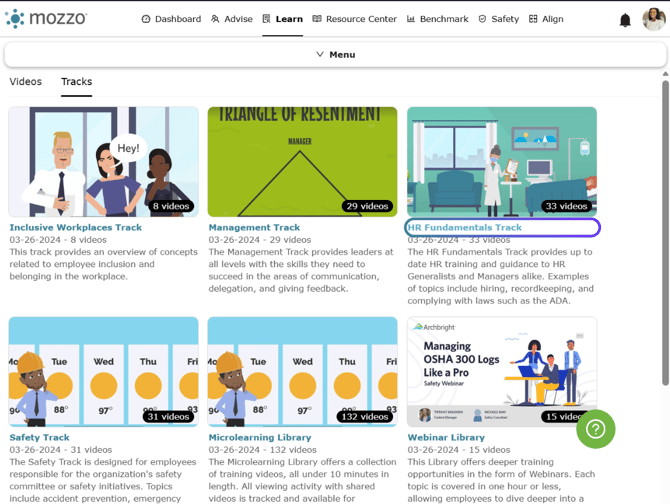Click the '03-26-2024 - 15 videos' text
This screenshot has width=670, height=504.
coord(459,450)
